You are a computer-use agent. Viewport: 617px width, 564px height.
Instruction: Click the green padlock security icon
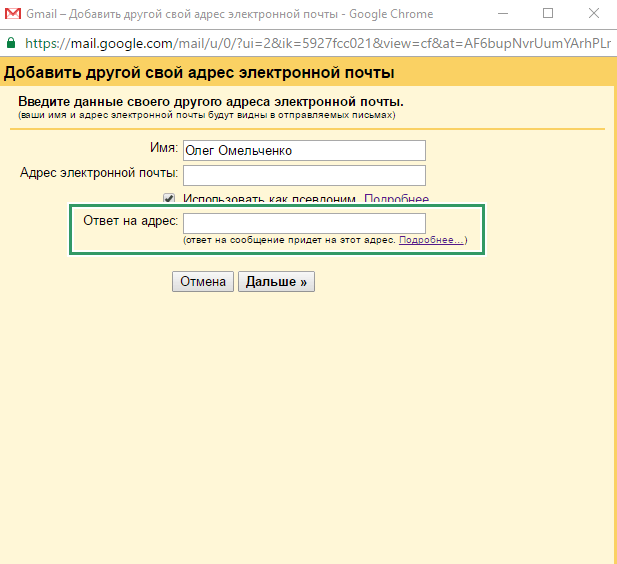pyautogui.click(x=11, y=44)
